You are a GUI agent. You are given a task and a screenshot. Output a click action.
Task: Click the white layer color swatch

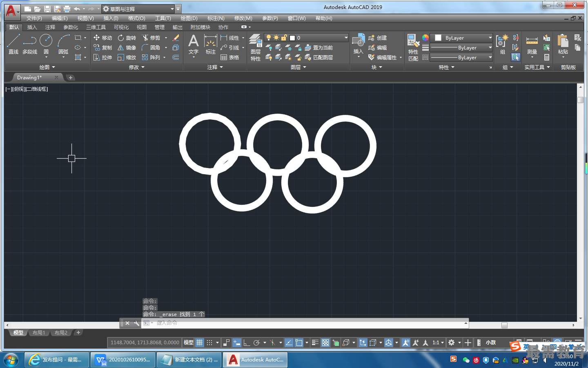pyautogui.click(x=292, y=38)
